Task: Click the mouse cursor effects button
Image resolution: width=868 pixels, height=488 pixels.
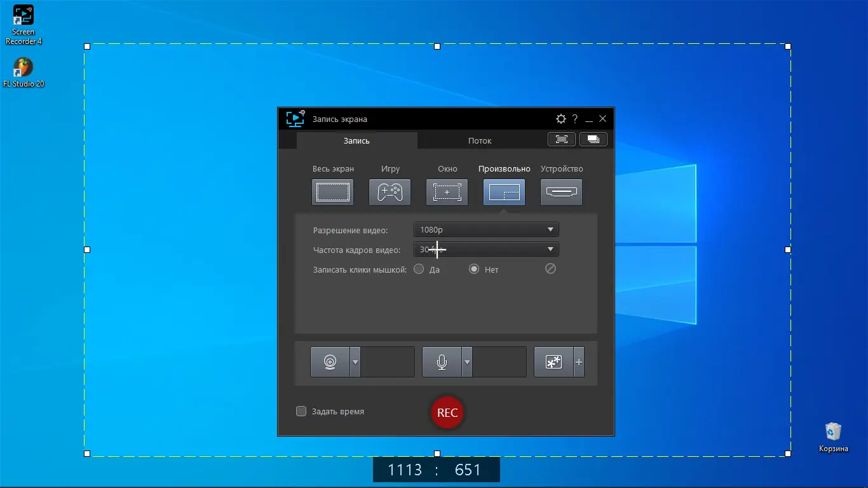Action: 553,362
